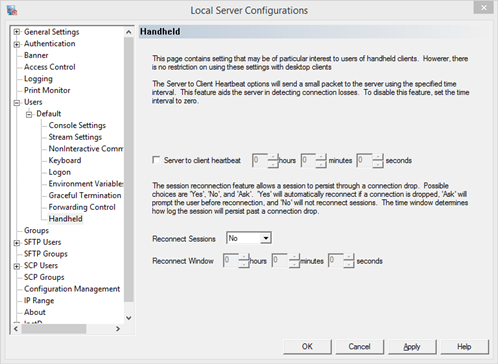
Task: Open the Logon settings item
Action: coord(60,172)
